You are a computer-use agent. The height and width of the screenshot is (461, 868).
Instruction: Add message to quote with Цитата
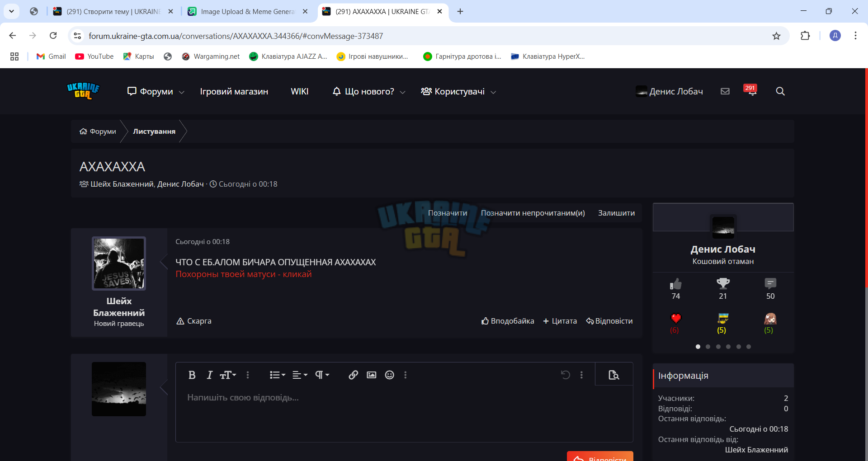pos(560,321)
